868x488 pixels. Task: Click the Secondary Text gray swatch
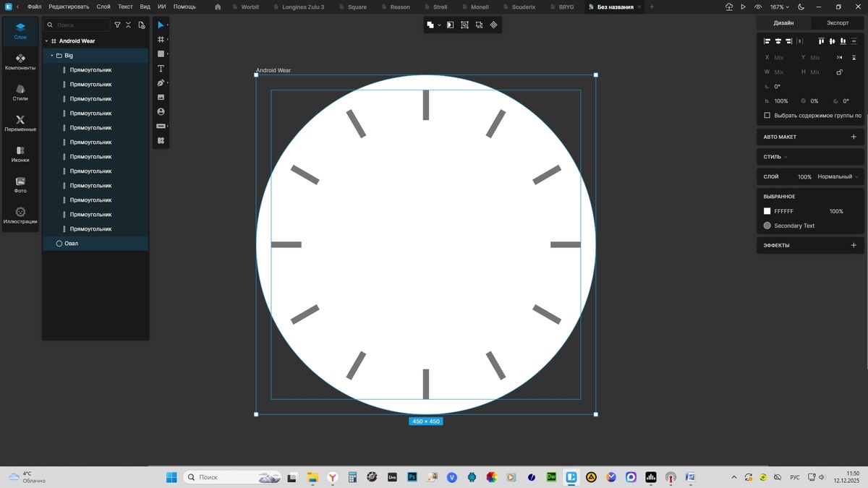click(767, 226)
